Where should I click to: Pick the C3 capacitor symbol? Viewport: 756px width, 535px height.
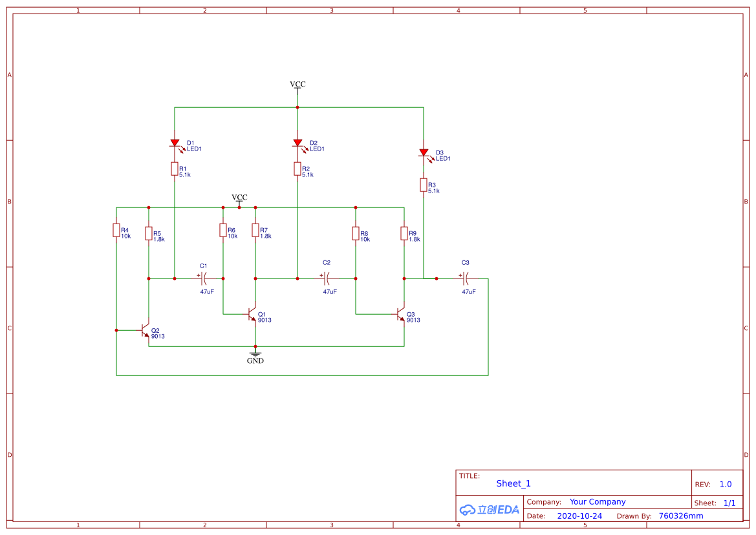click(465, 278)
